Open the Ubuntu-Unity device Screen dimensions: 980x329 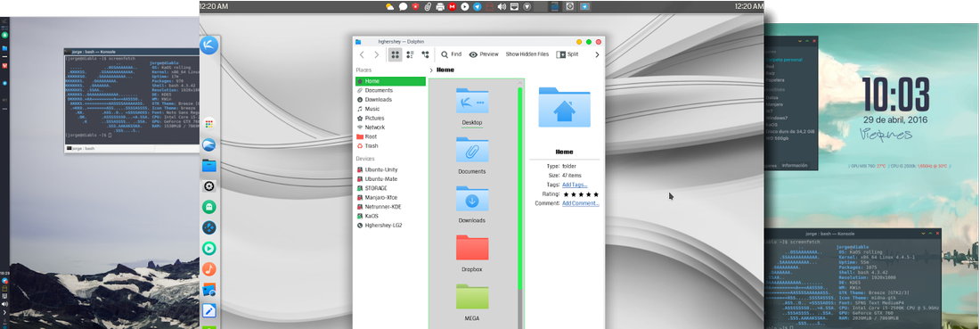pos(390,169)
